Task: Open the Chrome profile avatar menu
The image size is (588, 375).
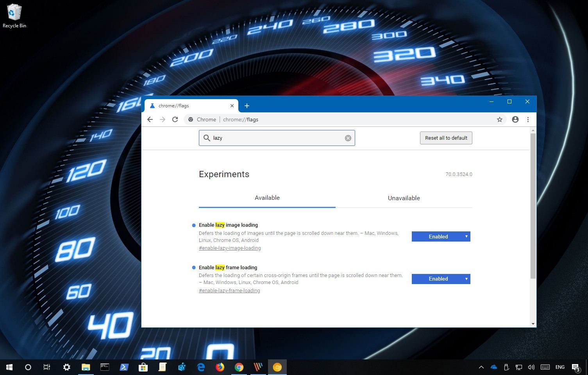Action: point(515,119)
